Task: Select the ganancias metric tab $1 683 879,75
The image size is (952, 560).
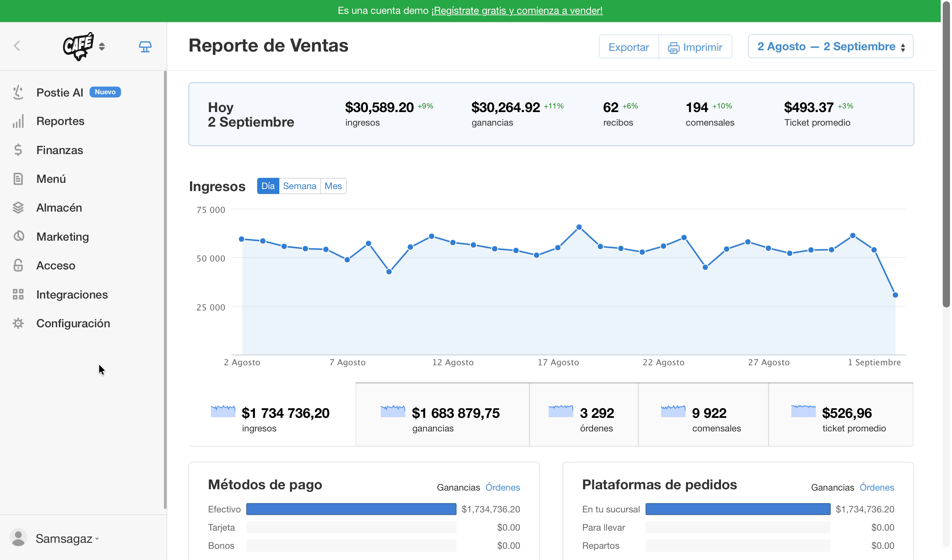Action: coord(442,415)
